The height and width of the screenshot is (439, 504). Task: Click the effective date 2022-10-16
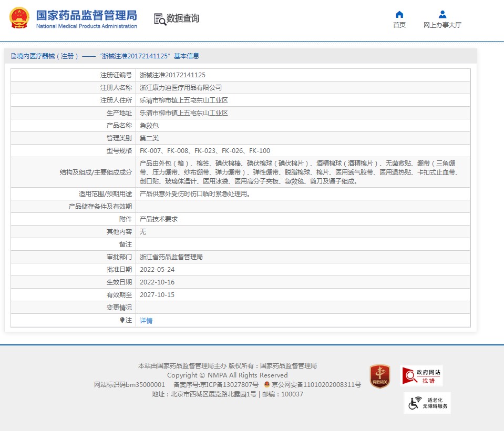157,282
